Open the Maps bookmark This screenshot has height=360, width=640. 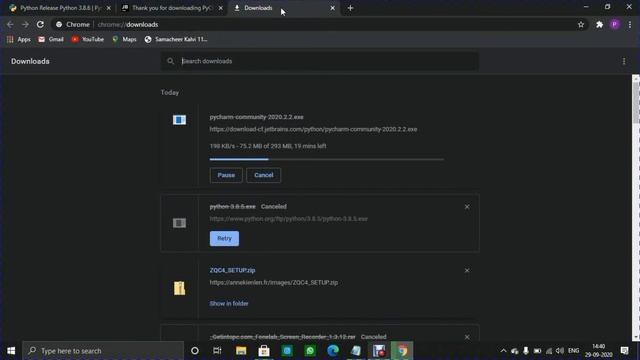(x=124, y=39)
